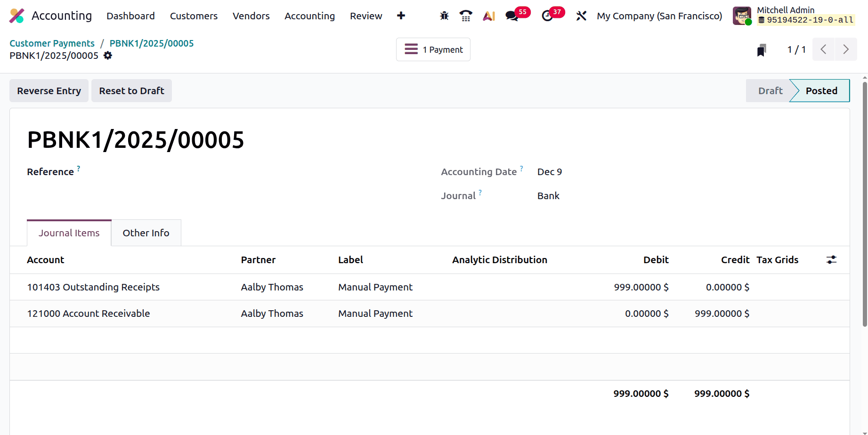868x435 pixels.
Task: Open the VoIP phone icon
Action: (x=466, y=16)
